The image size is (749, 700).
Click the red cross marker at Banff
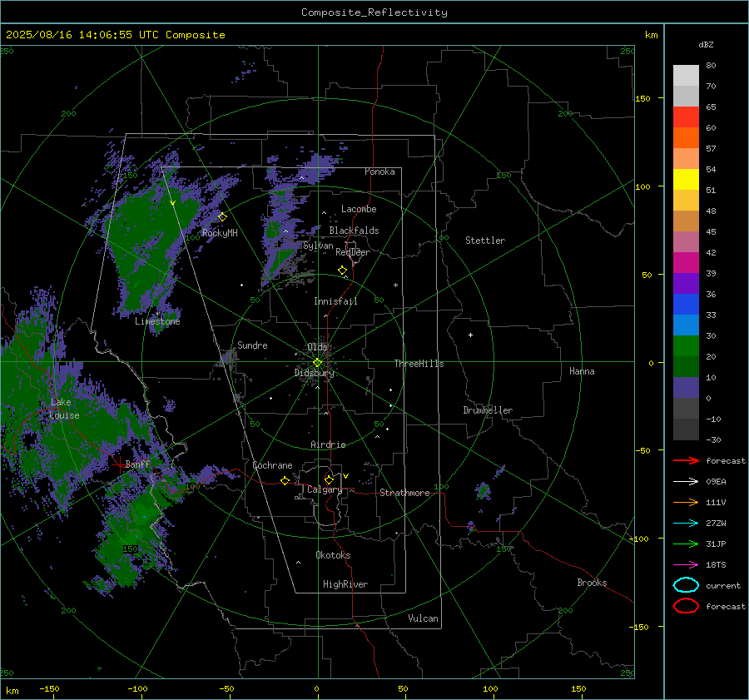pyautogui.click(x=119, y=464)
